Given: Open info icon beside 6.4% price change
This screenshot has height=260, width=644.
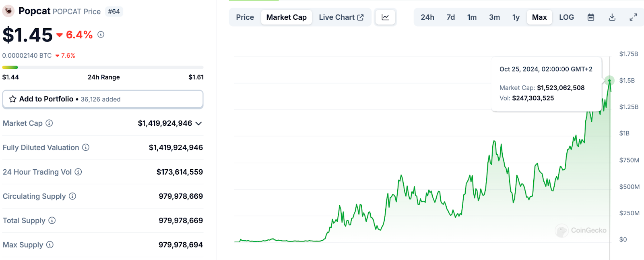Looking at the screenshot, I should [x=101, y=35].
